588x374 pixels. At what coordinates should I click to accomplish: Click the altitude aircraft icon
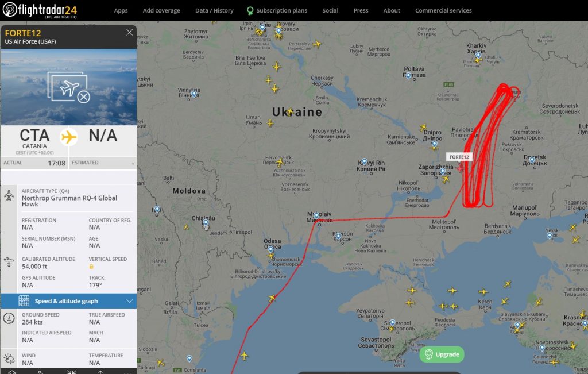[x=9, y=262]
